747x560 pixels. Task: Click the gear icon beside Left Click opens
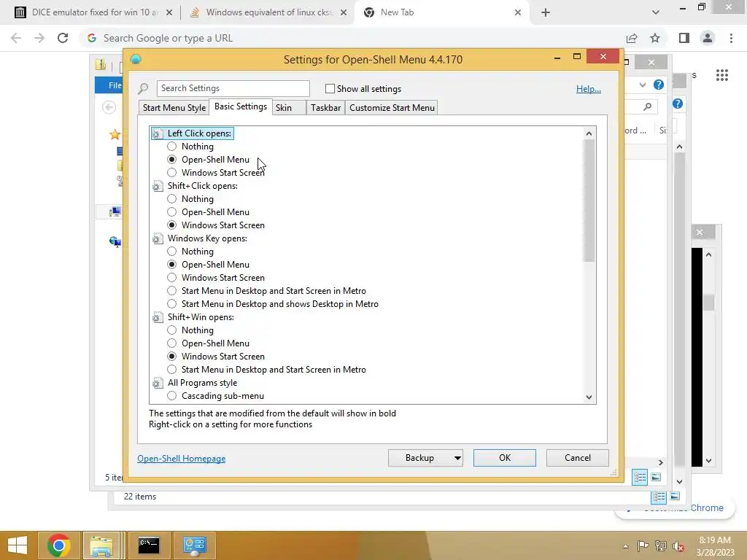158,134
